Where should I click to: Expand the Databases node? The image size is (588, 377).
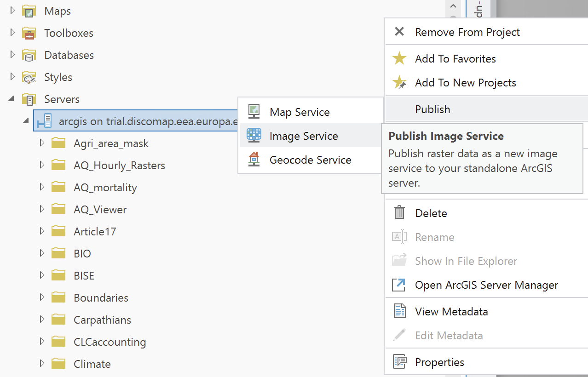(12, 55)
